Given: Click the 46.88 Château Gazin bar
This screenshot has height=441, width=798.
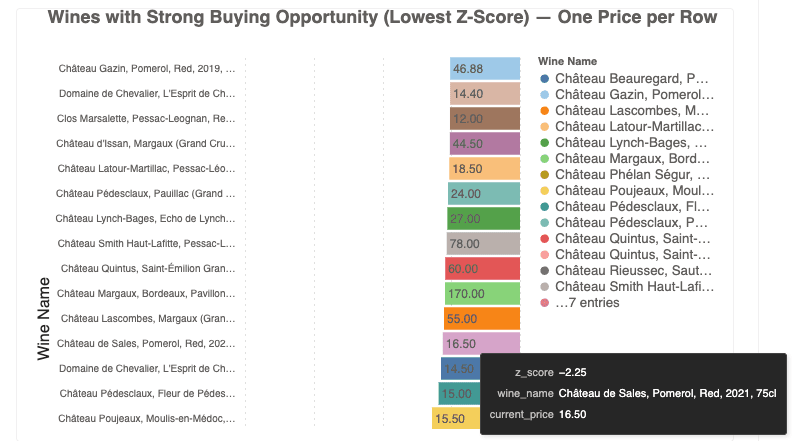Looking at the screenshot, I should 485,69.
